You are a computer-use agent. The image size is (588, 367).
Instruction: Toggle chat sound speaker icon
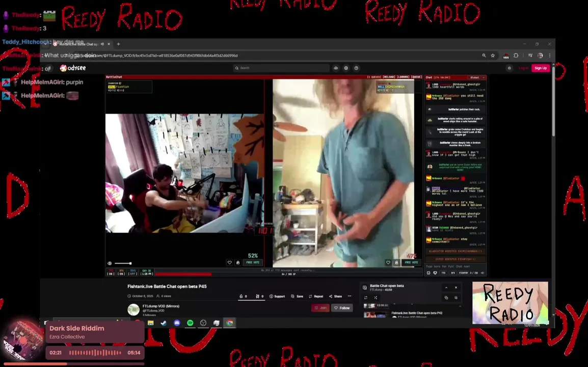point(483,273)
